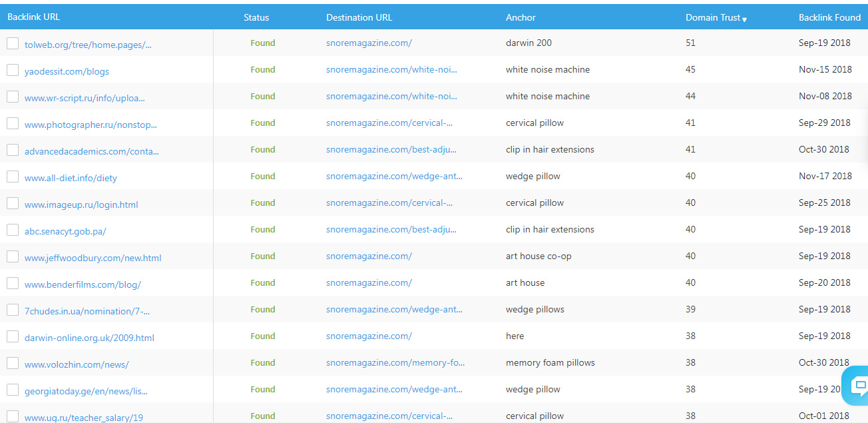Viewport: 868px width, 423px height.
Task: Select checkbox beside yaodessit.com/blogs
Action: click(x=13, y=70)
